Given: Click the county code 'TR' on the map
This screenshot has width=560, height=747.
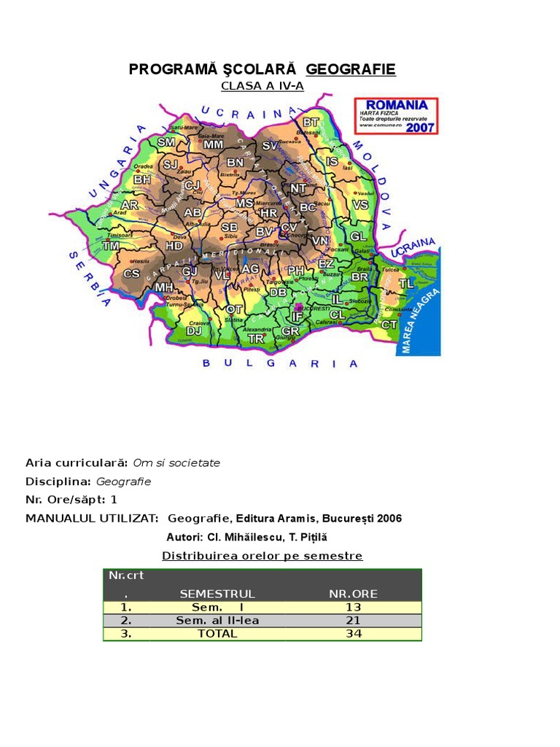Looking at the screenshot, I should [256, 338].
